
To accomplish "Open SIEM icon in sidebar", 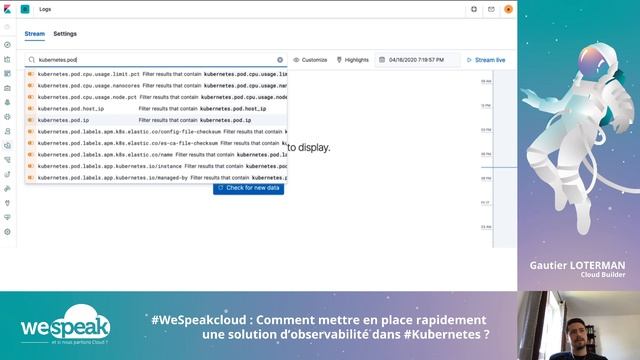I will coord(7,189).
